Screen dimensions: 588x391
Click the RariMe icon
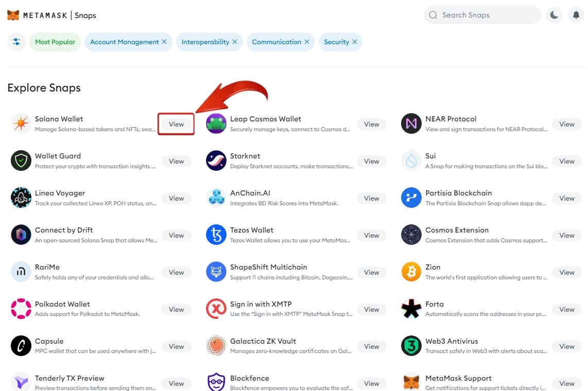pyautogui.click(x=21, y=272)
